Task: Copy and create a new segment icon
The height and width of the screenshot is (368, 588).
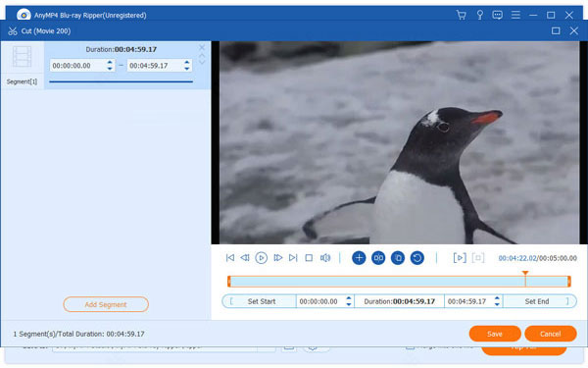Action: click(398, 258)
